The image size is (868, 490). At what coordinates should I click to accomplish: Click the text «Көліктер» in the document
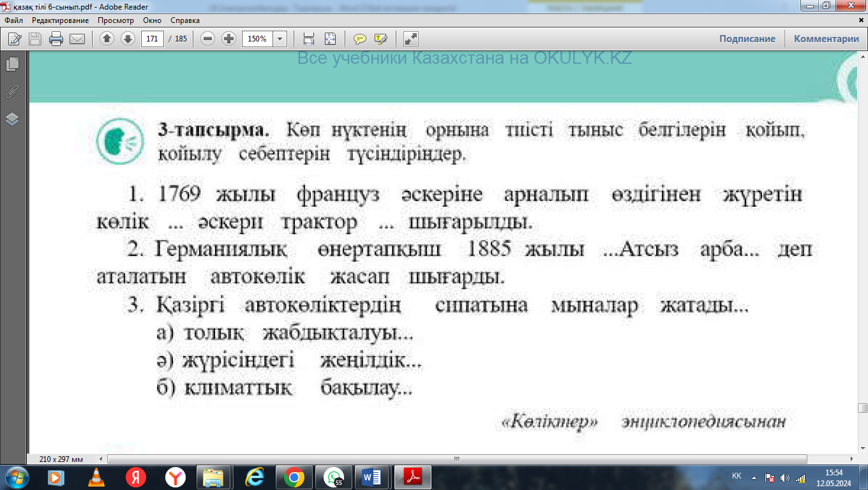550,423
